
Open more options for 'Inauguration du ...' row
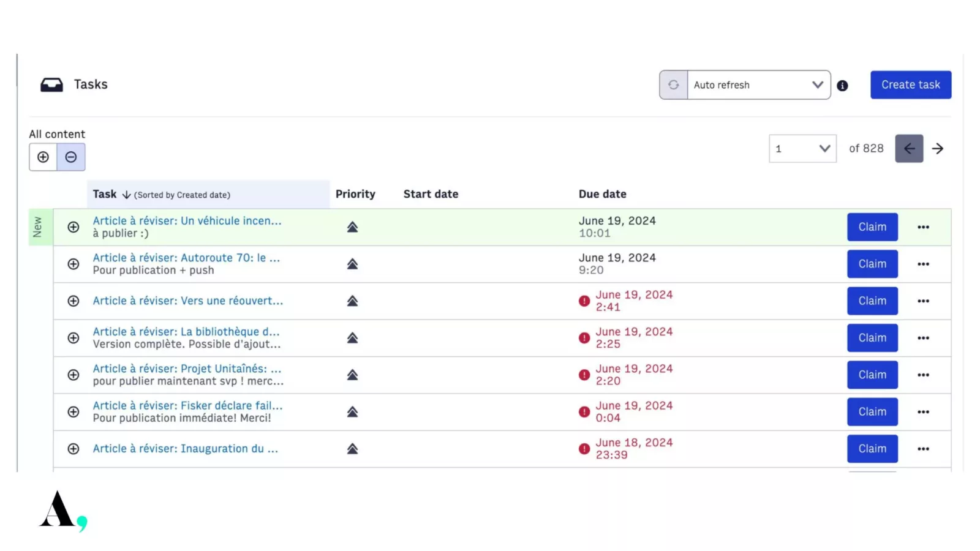point(923,449)
